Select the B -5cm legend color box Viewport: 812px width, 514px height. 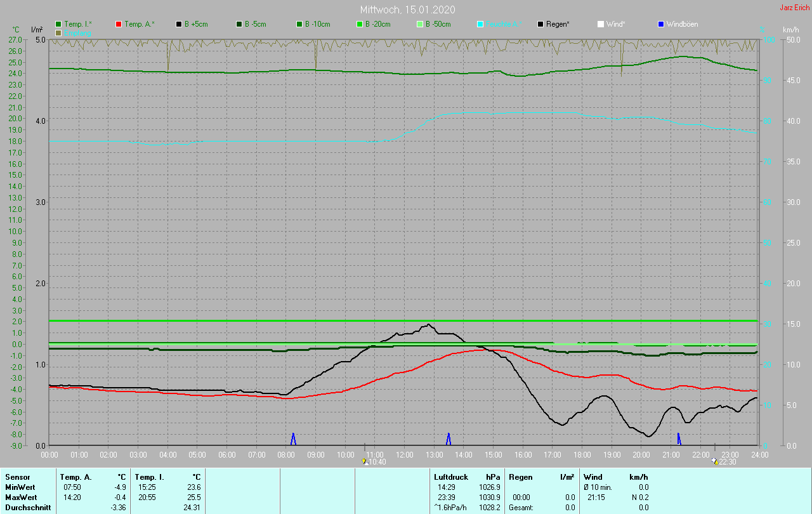click(x=239, y=24)
